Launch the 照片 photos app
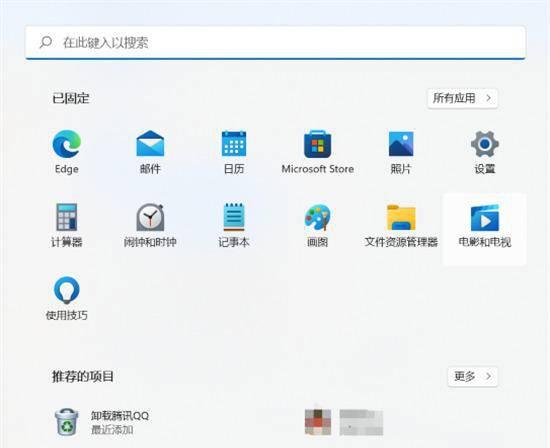 click(401, 152)
